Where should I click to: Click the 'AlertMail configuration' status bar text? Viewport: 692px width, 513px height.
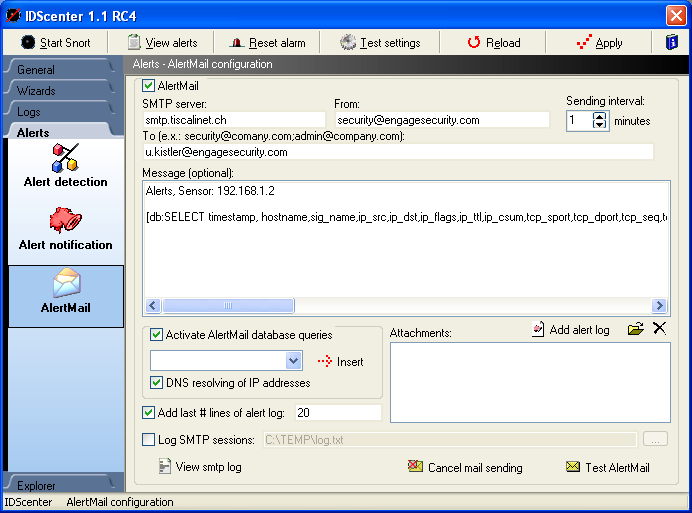[x=120, y=502]
